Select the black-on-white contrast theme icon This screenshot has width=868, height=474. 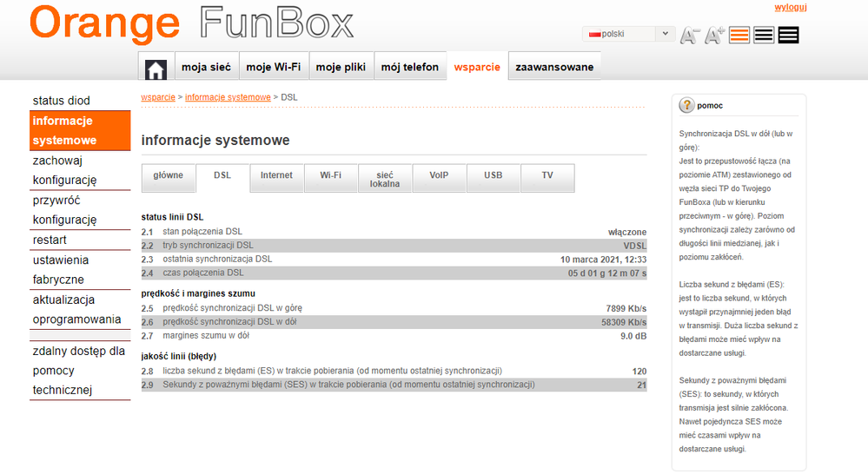pyautogui.click(x=764, y=36)
